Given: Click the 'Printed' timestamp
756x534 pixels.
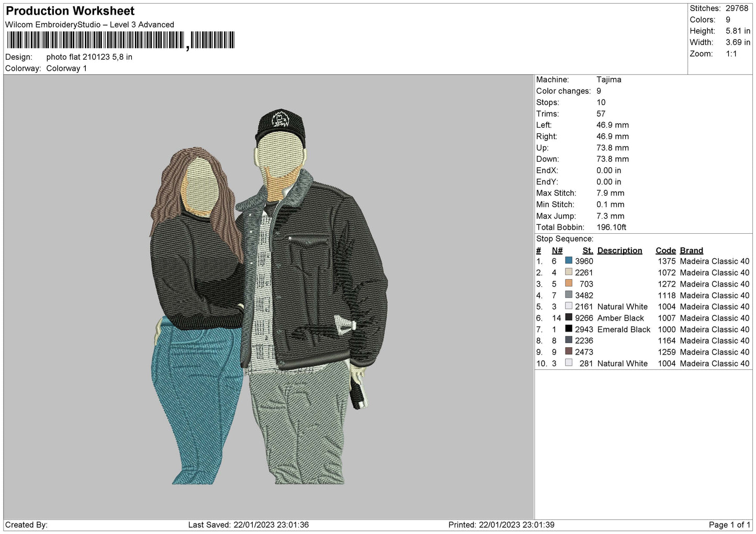Looking at the screenshot, I should (x=501, y=525).
